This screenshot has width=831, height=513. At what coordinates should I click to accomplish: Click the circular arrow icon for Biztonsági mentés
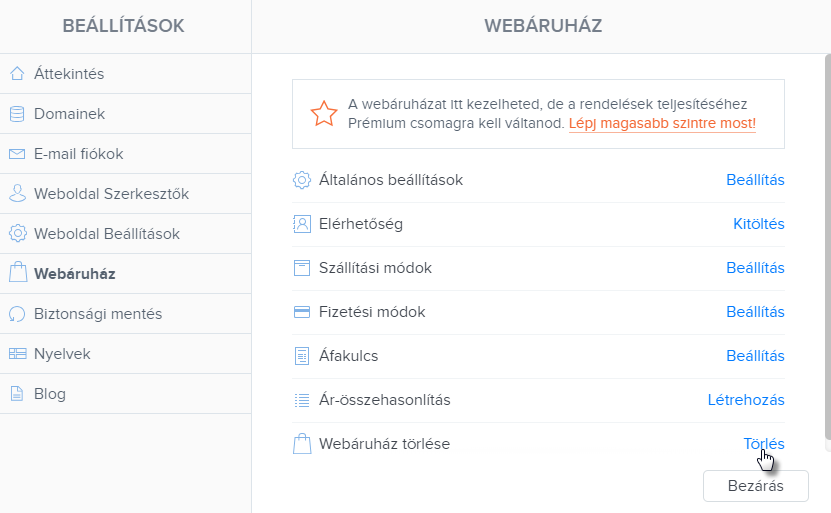[17, 314]
